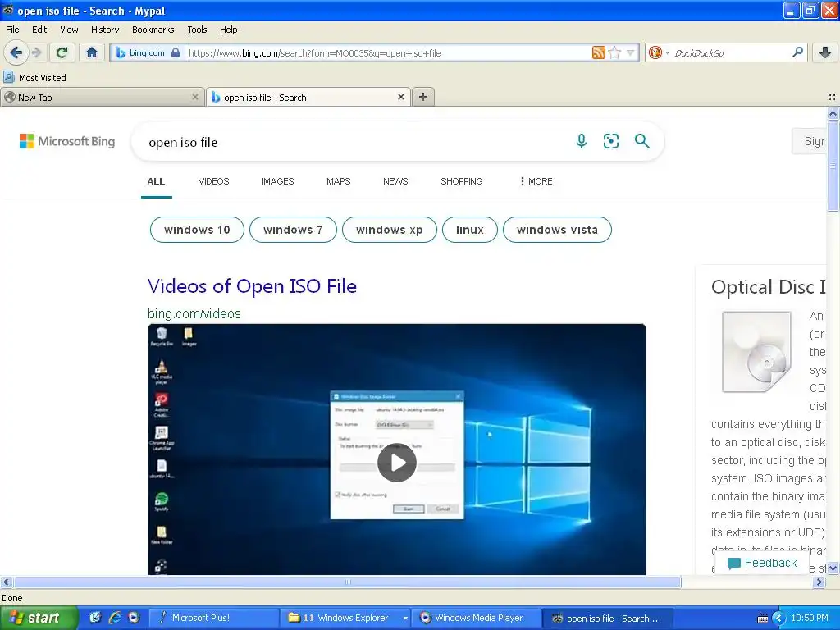Screen dimensions: 840x630
Task: Switch to Windows Media Player taskbar button
Action: (477, 618)
